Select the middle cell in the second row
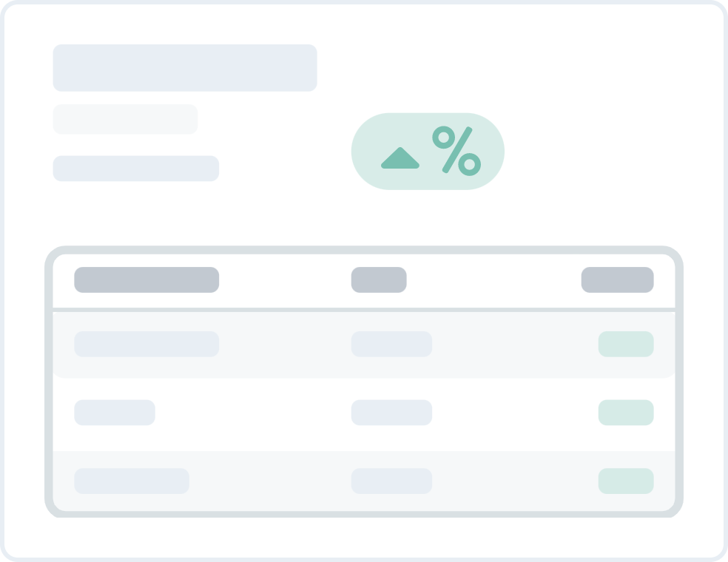728x562 pixels. [391, 413]
